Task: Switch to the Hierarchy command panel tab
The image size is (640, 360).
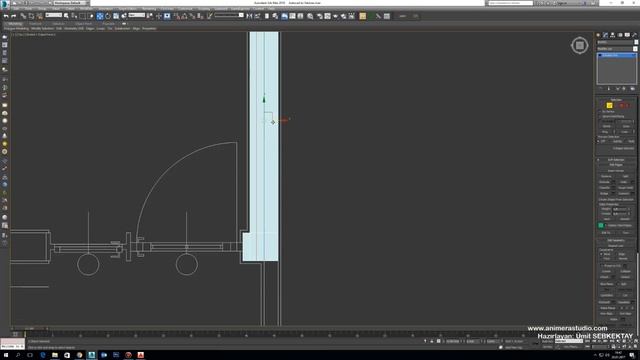Action: [x=612, y=35]
